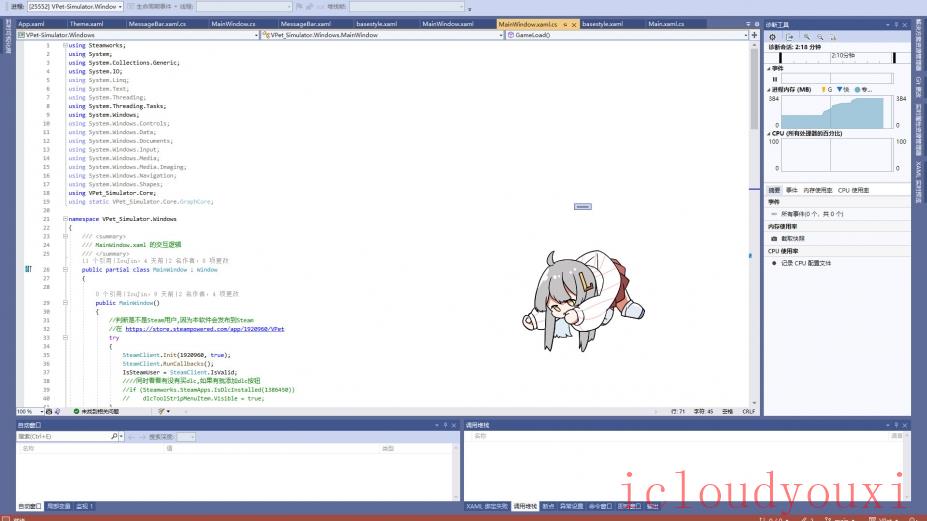Click the take snapshot link
The width and height of the screenshot is (927, 521).
point(793,238)
